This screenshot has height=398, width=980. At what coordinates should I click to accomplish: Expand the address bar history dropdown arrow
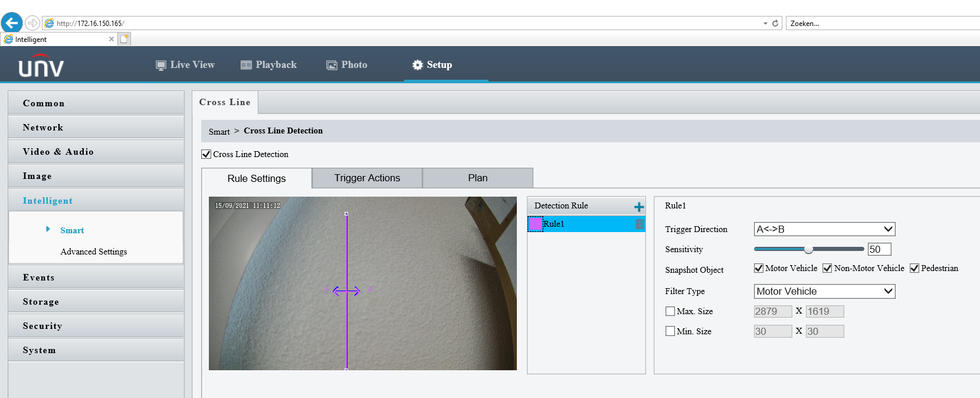[x=765, y=24]
